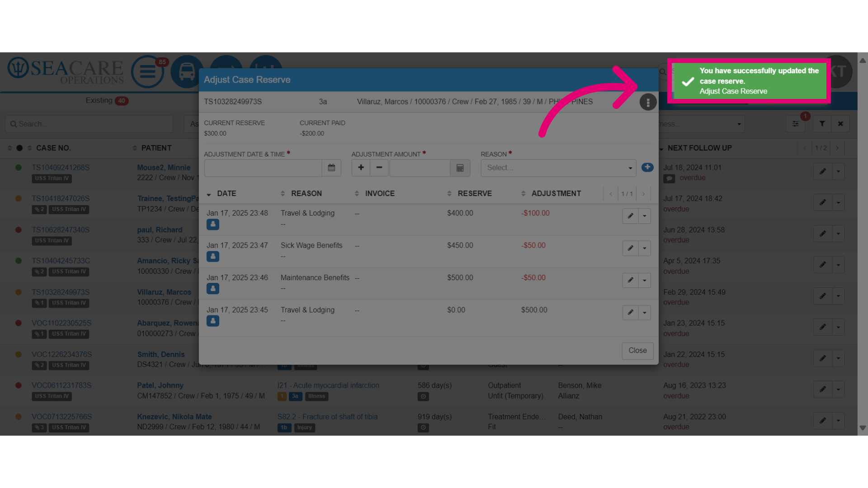Click the adjustment date and time field
This screenshot has height=488, width=868.
(x=263, y=168)
